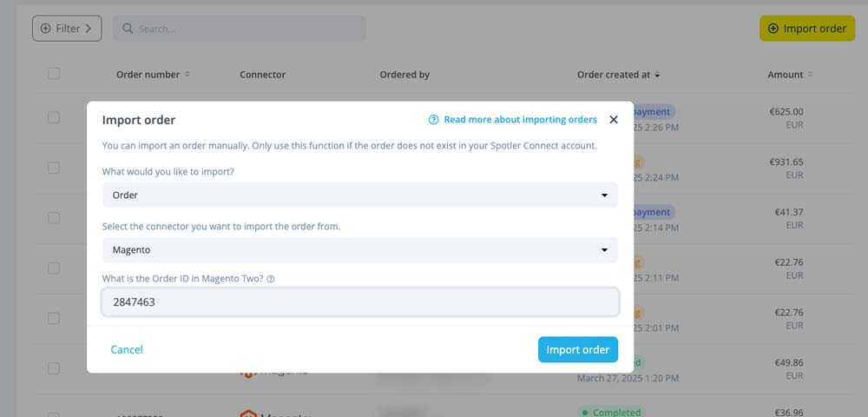Click the Magento logo in the bottom row

point(248,413)
